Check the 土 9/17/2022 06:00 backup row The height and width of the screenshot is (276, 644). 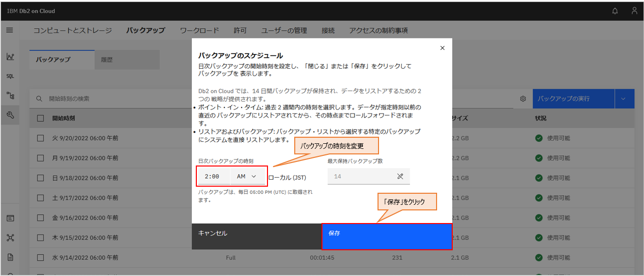click(x=40, y=198)
